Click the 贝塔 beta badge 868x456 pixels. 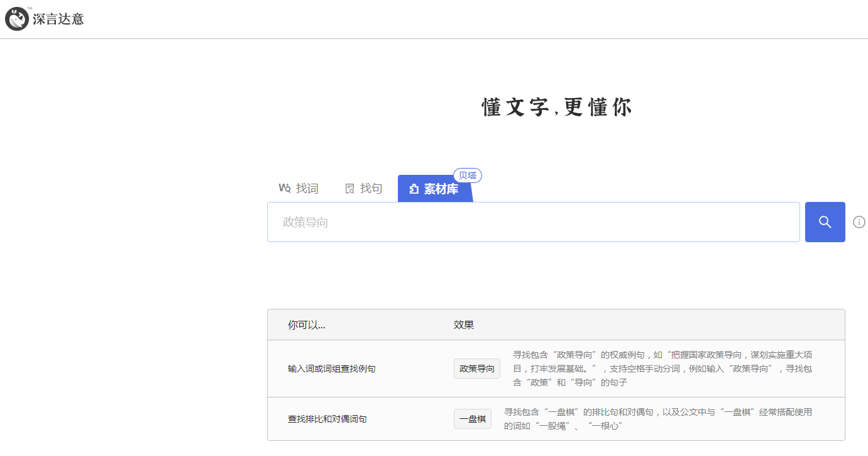tap(467, 175)
